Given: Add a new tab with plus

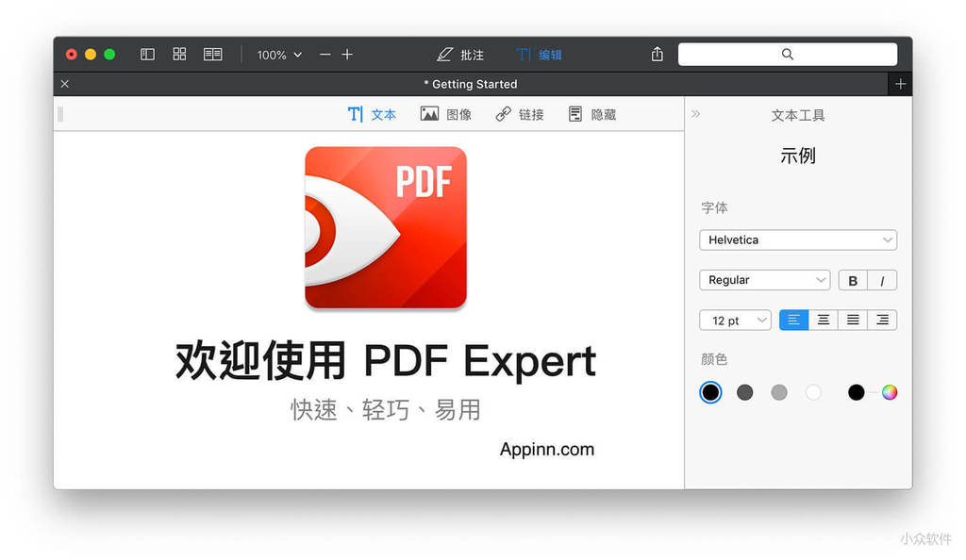Looking at the screenshot, I should [900, 84].
